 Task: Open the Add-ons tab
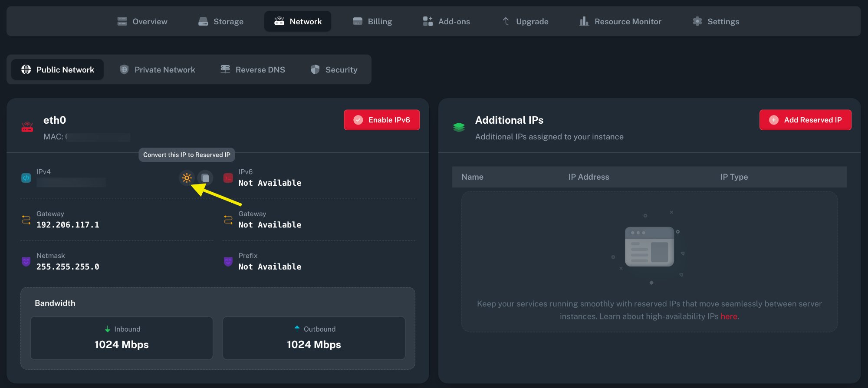pos(447,22)
